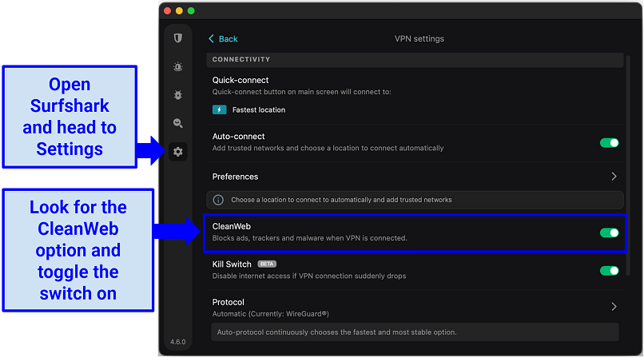Click the Kill Switch title

pos(232,265)
